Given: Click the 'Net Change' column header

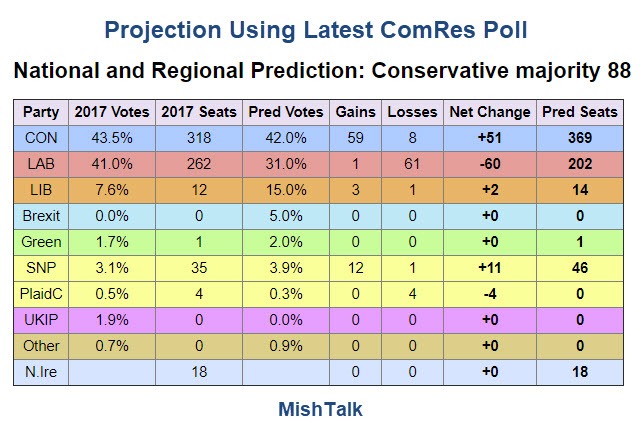Looking at the screenshot, I should pos(486,111).
